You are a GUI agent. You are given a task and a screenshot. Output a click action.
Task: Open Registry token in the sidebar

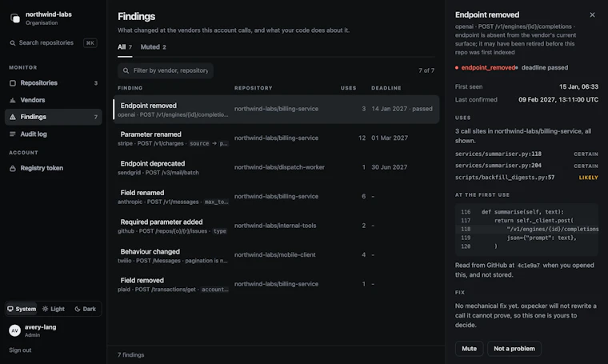(53, 168)
